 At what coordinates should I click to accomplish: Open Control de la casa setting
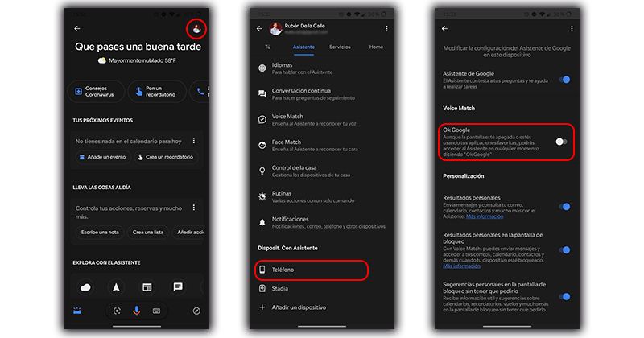point(322,171)
